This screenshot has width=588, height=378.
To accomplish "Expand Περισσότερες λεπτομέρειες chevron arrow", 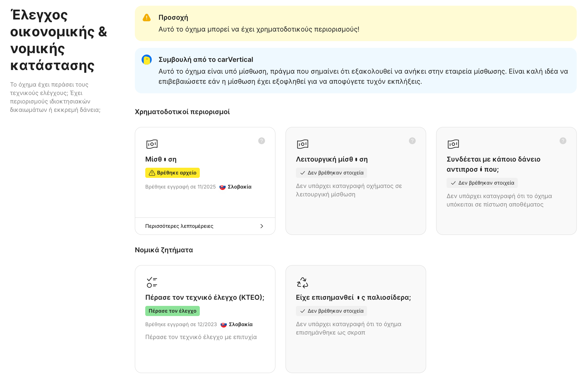I will tap(261, 226).
